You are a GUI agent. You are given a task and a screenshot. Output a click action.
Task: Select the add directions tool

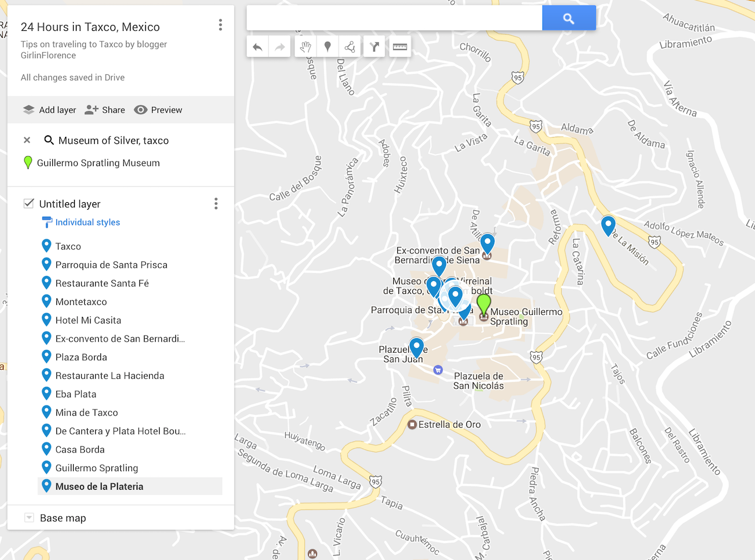(375, 47)
